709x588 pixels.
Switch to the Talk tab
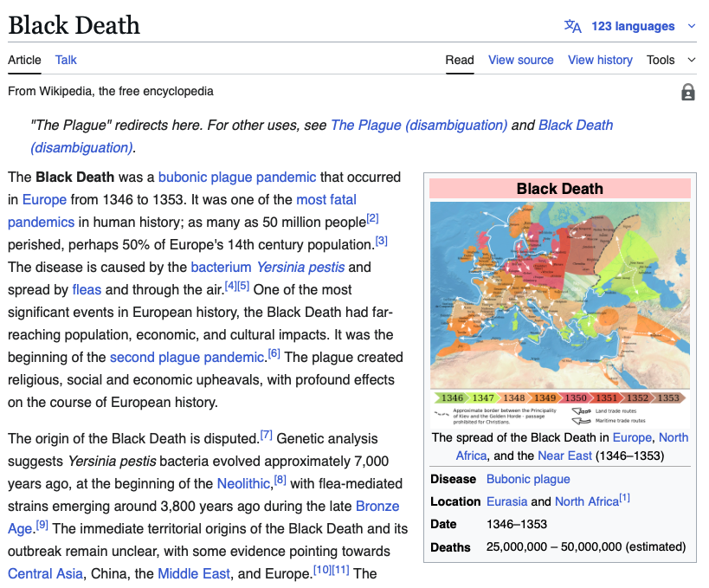(66, 60)
